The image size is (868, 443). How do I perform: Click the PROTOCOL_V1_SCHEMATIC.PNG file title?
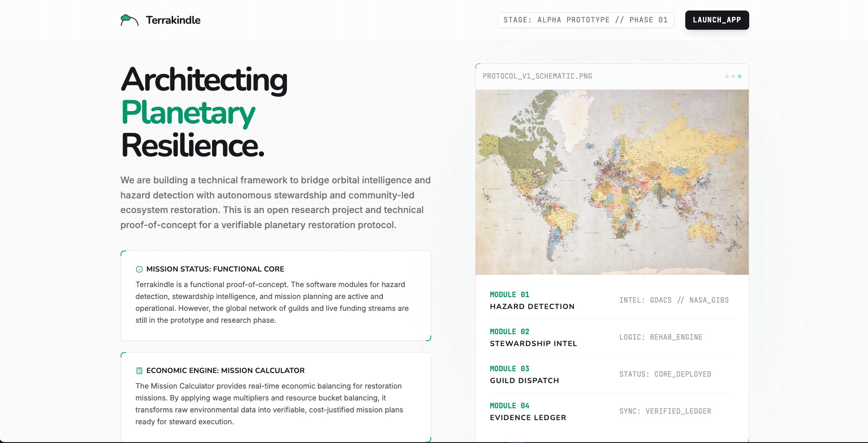(x=537, y=76)
